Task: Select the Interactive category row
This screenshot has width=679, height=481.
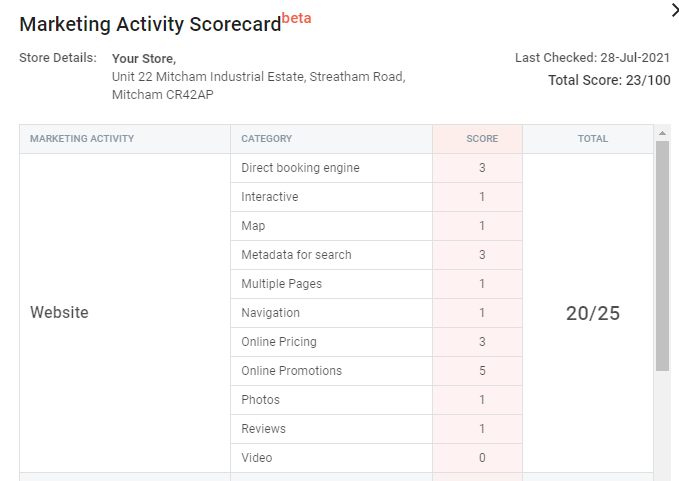Action: 376,197
